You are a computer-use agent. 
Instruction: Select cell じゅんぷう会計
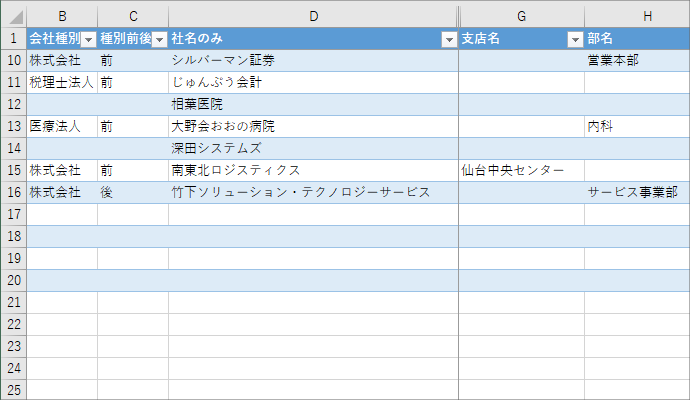(x=313, y=83)
